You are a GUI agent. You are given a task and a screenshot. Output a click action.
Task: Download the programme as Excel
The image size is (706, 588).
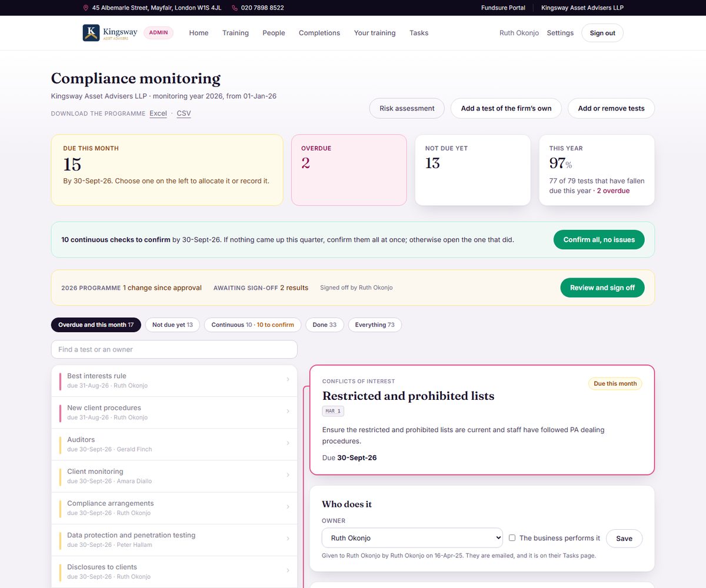tap(158, 113)
